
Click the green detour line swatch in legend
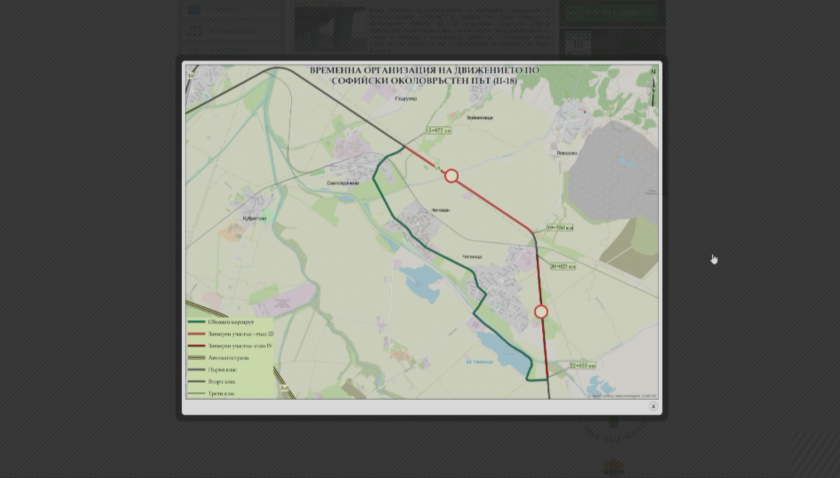197,322
